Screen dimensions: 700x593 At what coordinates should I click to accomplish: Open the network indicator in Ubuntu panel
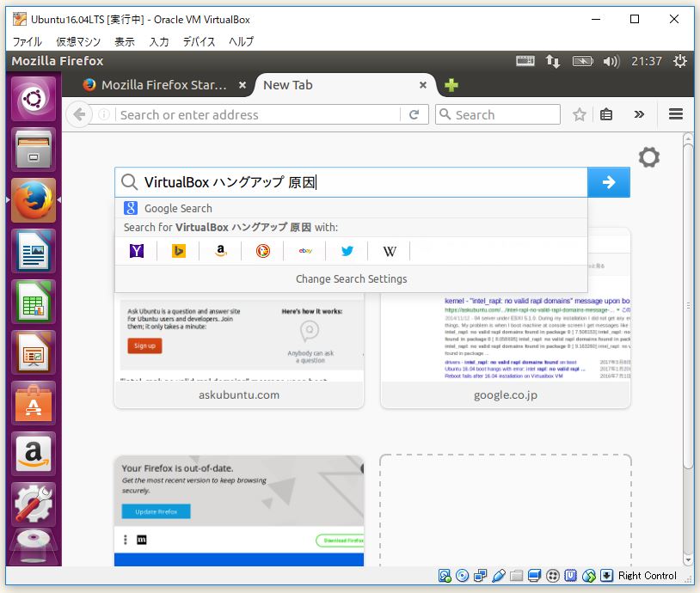(x=553, y=61)
